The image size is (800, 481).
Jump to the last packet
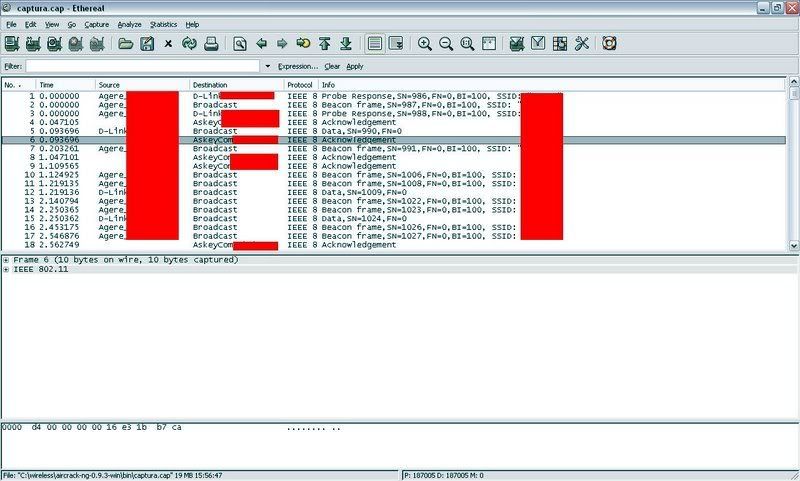[x=346, y=44]
